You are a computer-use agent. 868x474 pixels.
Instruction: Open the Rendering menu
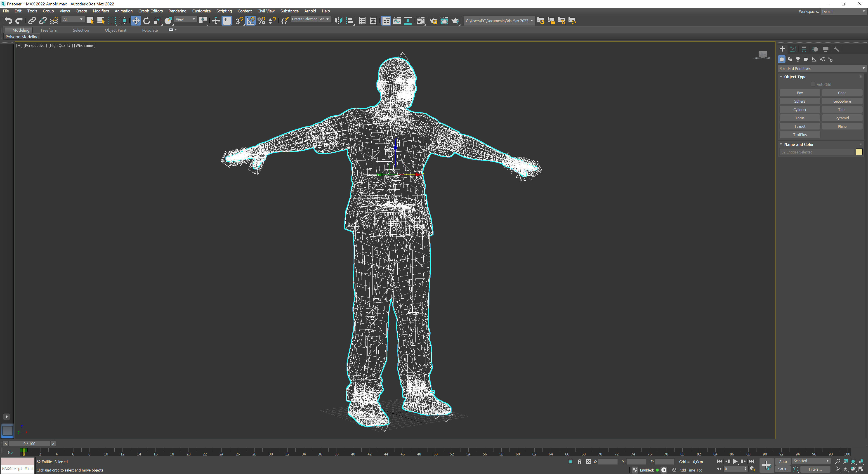point(177,11)
